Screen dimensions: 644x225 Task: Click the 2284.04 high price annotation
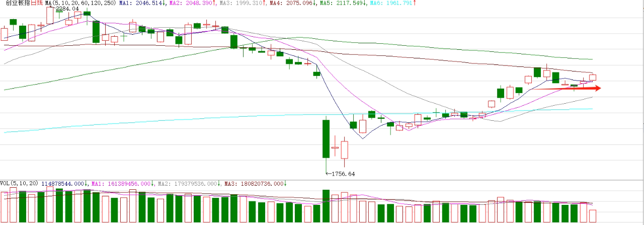(x=68, y=9)
